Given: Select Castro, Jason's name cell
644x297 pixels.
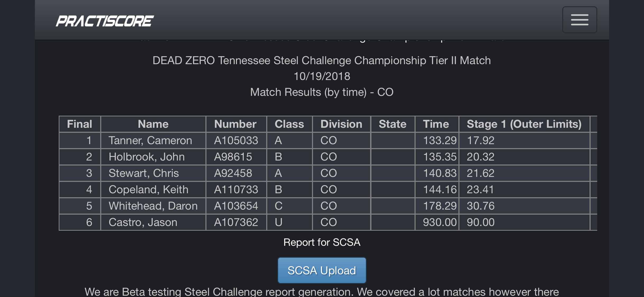Looking at the screenshot, I should (143, 222).
